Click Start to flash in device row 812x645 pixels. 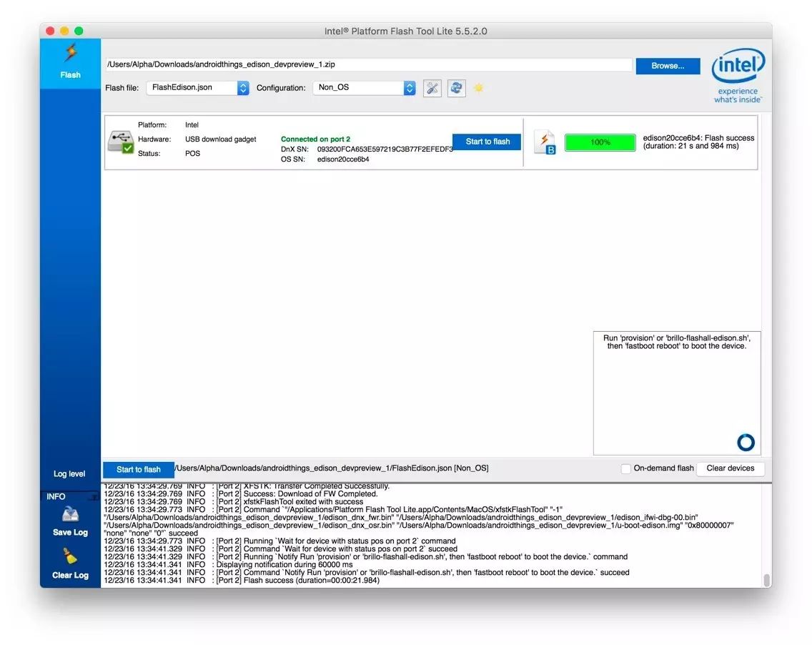pyautogui.click(x=487, y=142)
